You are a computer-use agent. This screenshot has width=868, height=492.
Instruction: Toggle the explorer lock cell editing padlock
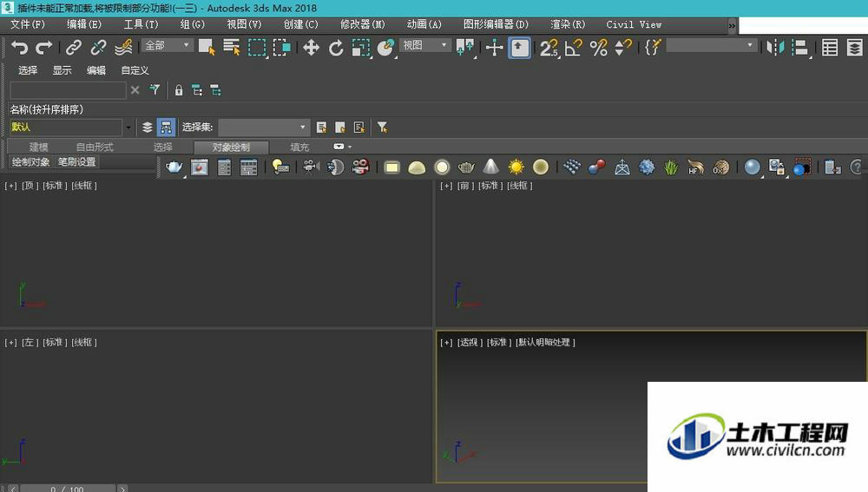[178, 90]
